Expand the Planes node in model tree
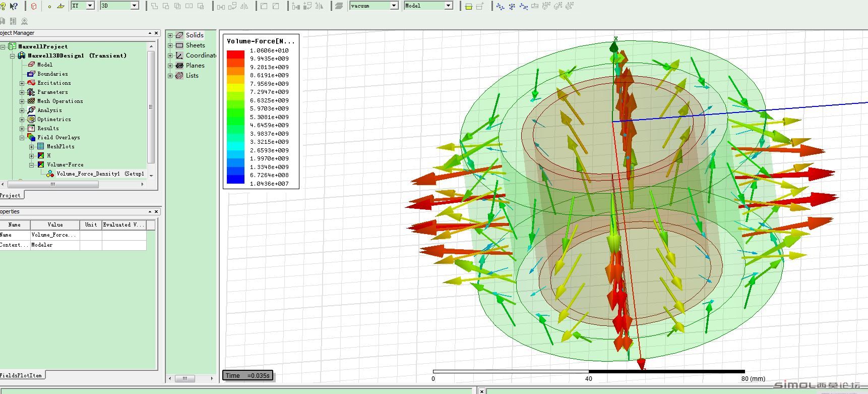Screen dimensions: 868x394 [x=170, y=66]
